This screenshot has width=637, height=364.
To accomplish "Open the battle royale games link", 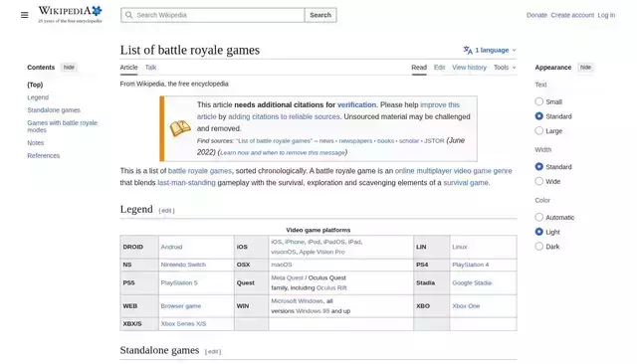I will pyautogui.click(x=200, y=171).
